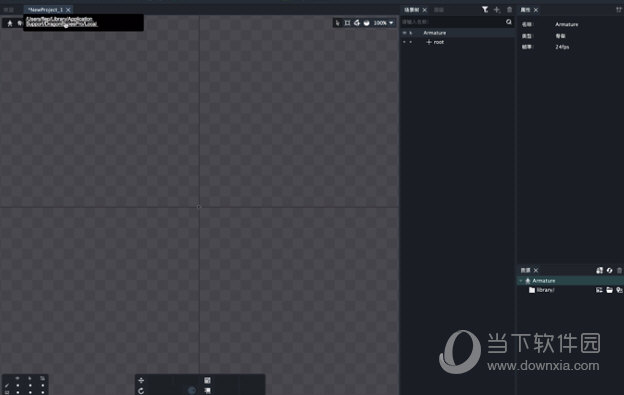Toggle the second Armature row toggle, right of visibility

tap(411, 33)
